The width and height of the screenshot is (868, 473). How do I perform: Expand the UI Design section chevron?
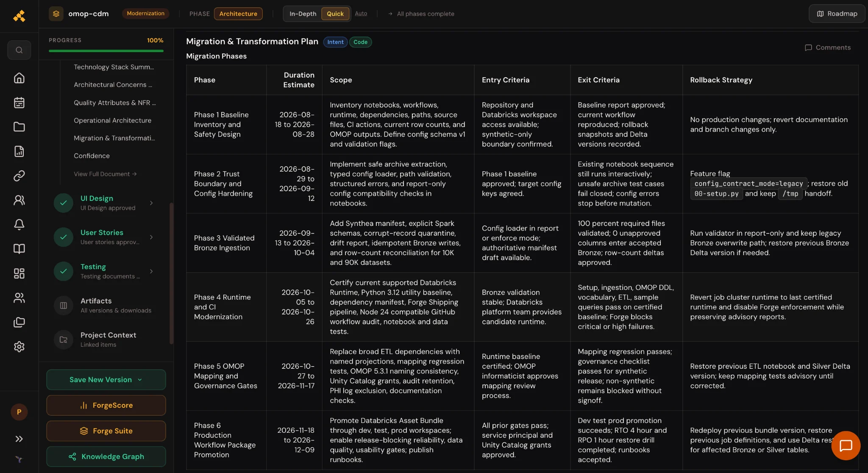[151, 203]
